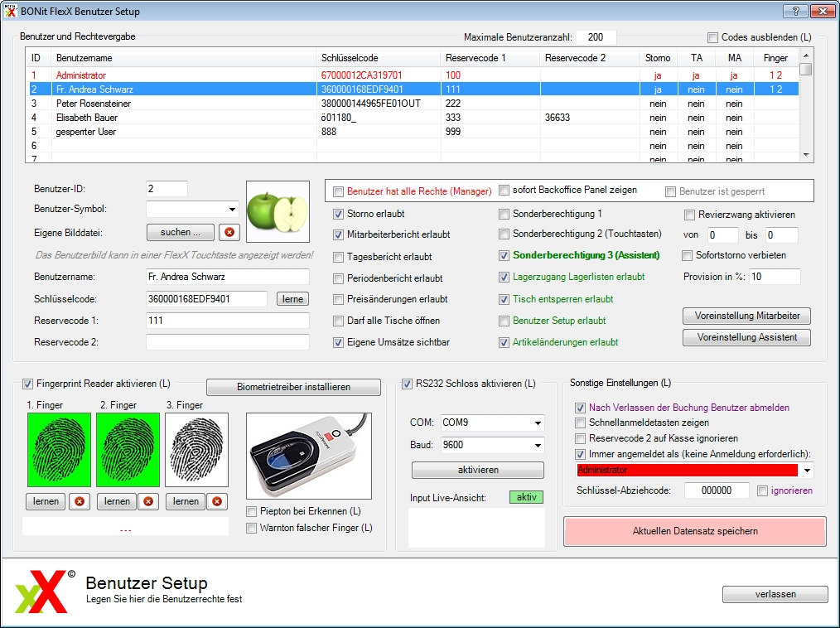Click suchen ... to browse image file
This screenshot has height=628, width=840.
(x=181, y=232)
